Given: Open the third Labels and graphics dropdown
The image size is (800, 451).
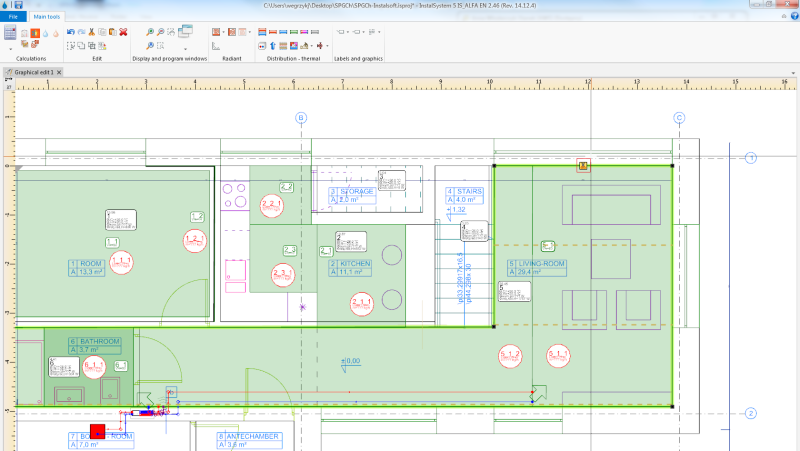Looking at the screenshot, I should click(x=379, y=32).
